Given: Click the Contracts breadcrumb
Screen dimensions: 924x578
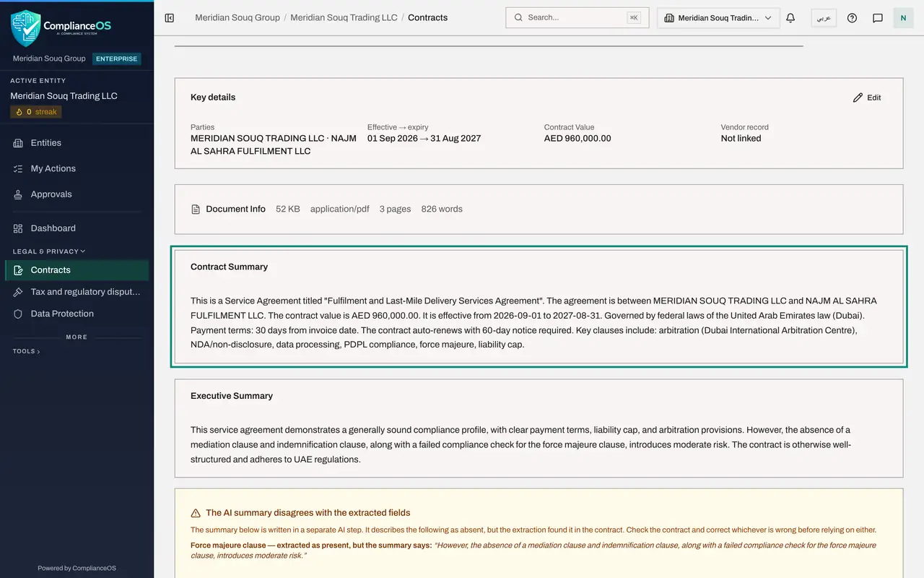Looking at the screenshot, I should 427,17.
